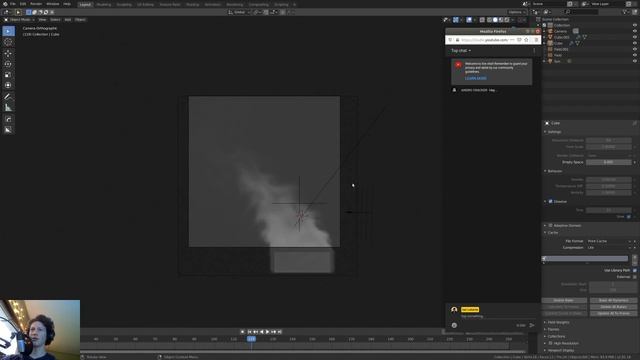Toggle the viewport overlays icon

(469, 20)
